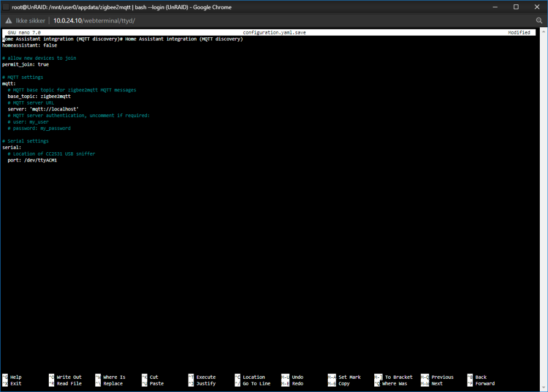Click the scrollbar up arrow

tap(544, 32)
